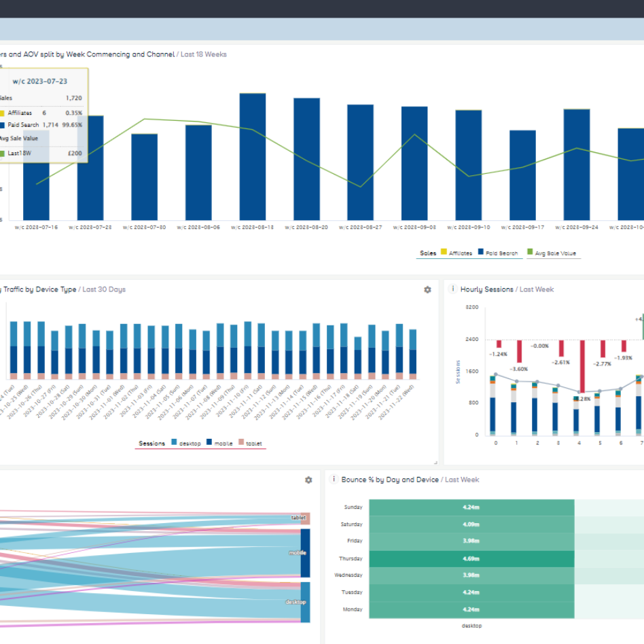Image resolution: width=644 pixels, height=644 pixels.
Task: Click the Thursday desktop cell showing 4.69m
Action: coord(471,558)
